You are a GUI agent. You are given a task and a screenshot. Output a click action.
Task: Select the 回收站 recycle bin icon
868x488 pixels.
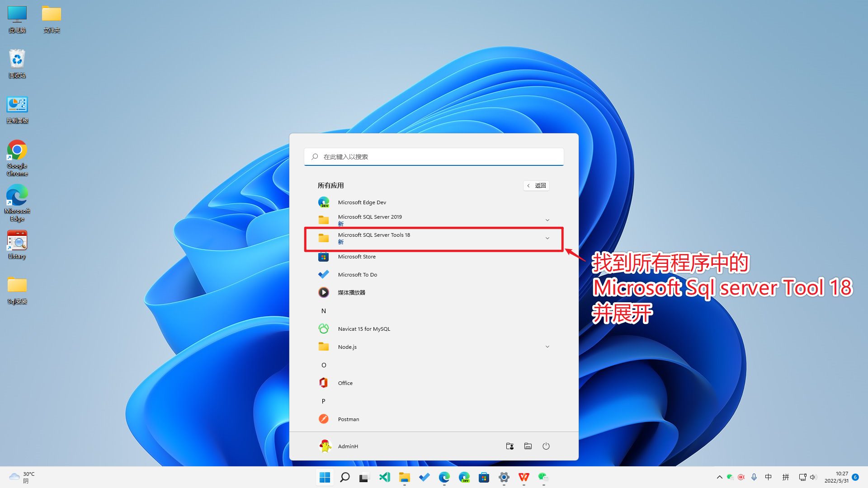point(17,64)
